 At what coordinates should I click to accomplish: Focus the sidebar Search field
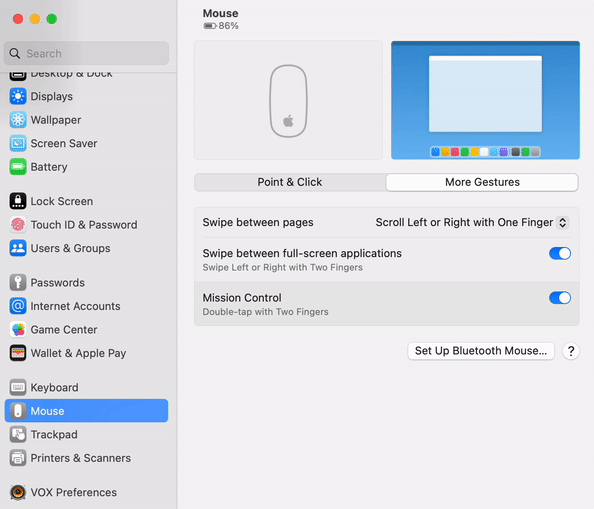(x=86, y=53)
